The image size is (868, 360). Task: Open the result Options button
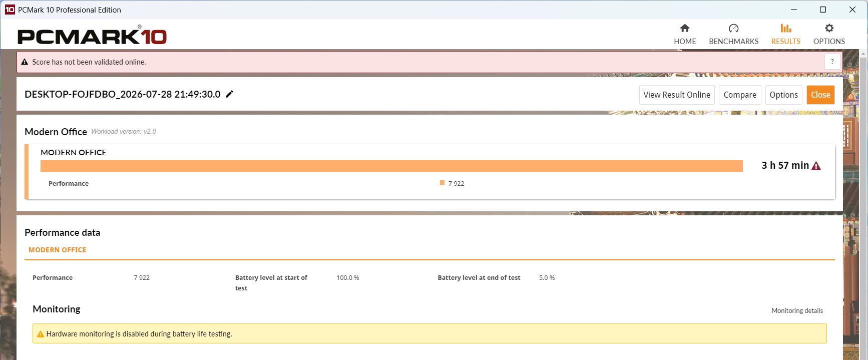coord(783,95)
